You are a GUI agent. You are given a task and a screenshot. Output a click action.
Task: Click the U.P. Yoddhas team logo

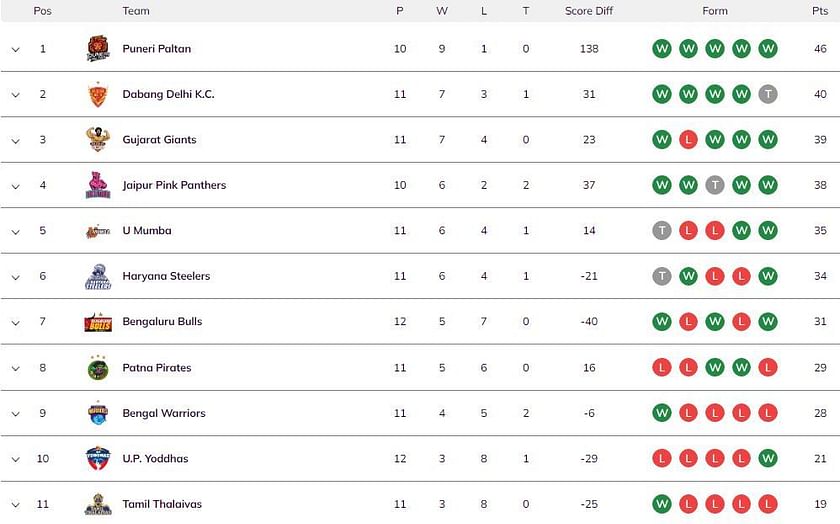98,459
